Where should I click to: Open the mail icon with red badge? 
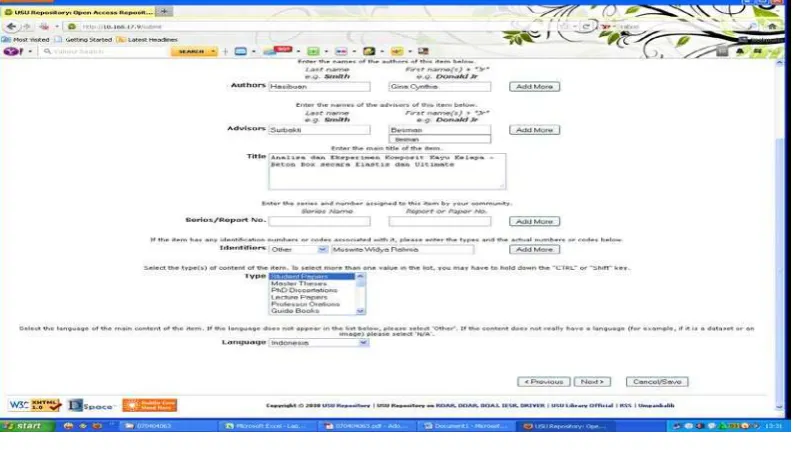[x=278, y=51]
